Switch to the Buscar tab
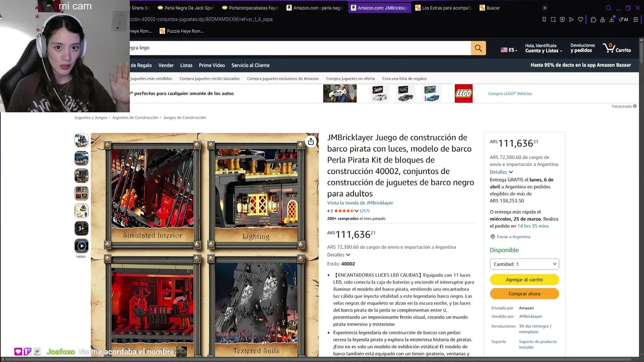This screenshot has height=362, width=644. pyautogui.click(x=490, y=8)
